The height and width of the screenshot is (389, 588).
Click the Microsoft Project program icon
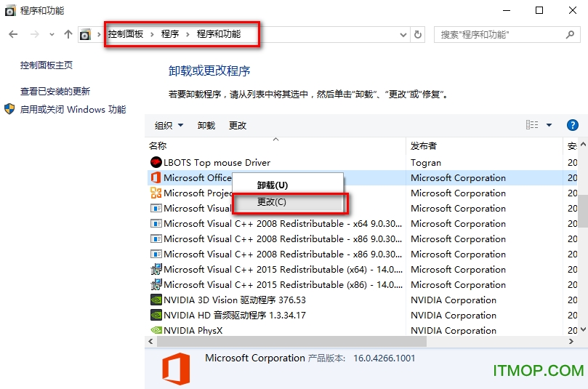click(x=156, y=193)
